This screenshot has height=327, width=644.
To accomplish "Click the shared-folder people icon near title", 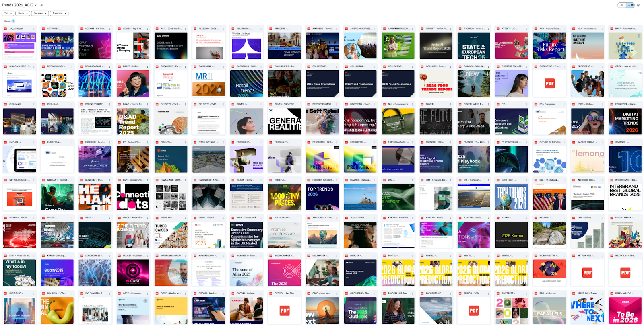I will click(42, 5).
